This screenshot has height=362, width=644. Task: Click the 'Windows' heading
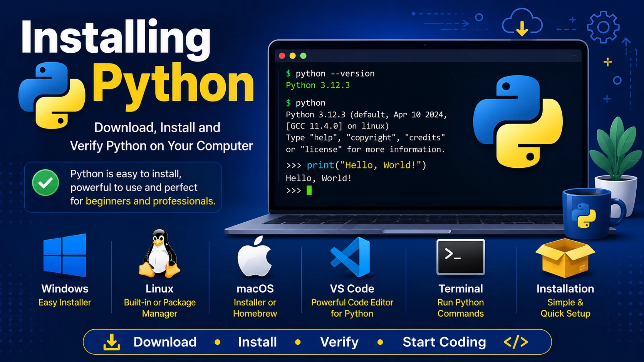tap(65, 289)
